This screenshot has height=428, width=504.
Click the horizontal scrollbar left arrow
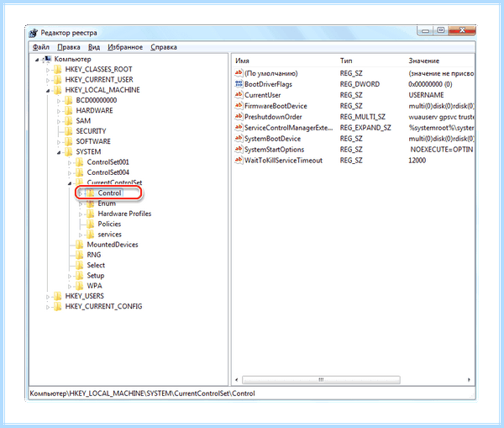click(x=237, y=380)
